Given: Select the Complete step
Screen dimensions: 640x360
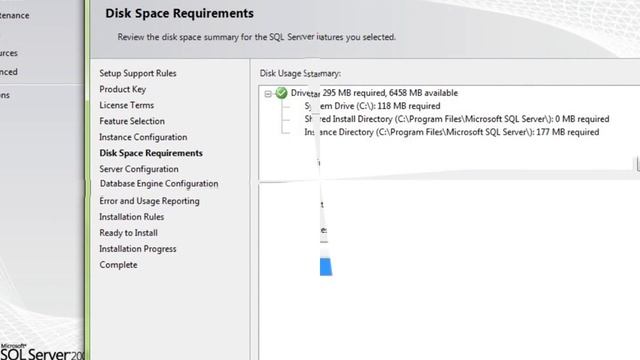Looking at the screenshot, I should [118, 265].
